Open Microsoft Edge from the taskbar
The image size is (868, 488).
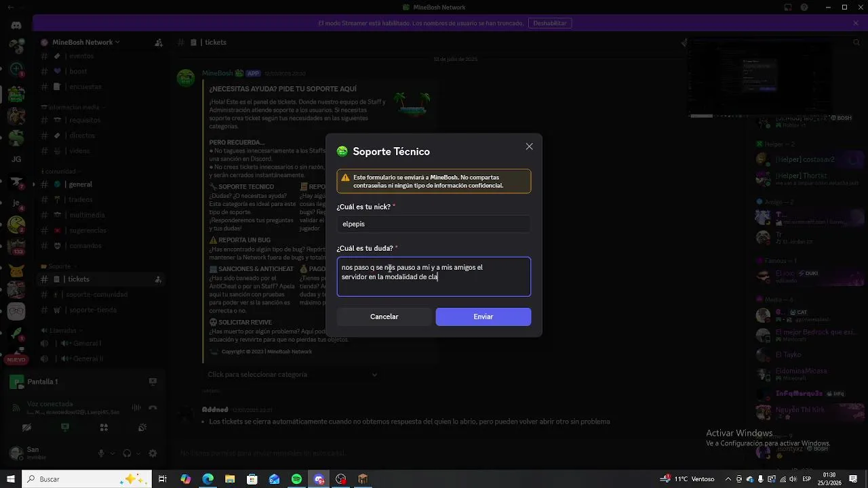208,479
